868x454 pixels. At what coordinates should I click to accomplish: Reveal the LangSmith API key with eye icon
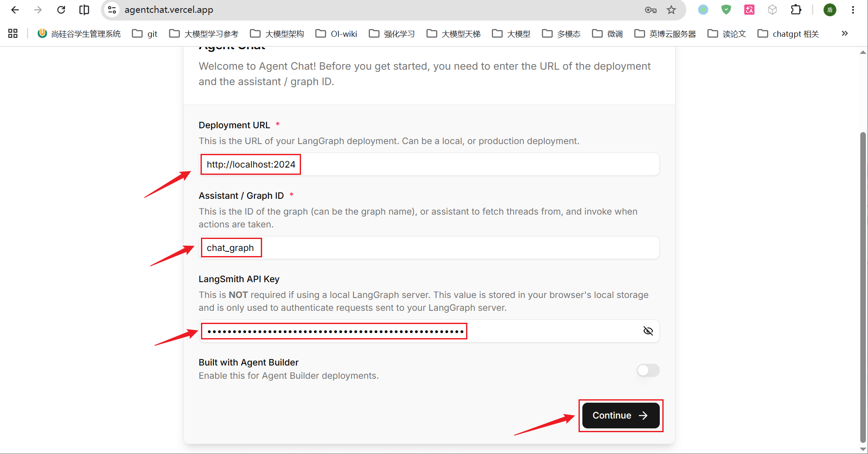pos(648,331)
